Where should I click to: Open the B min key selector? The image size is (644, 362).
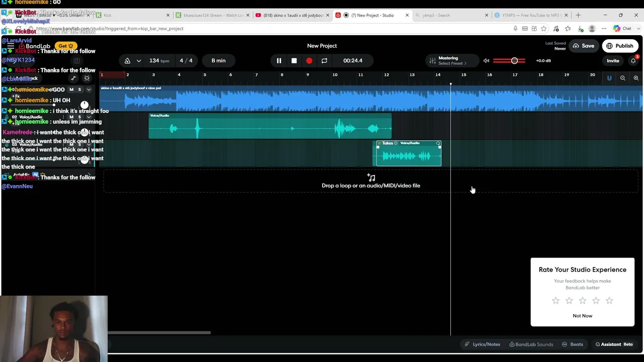point(218,61)
